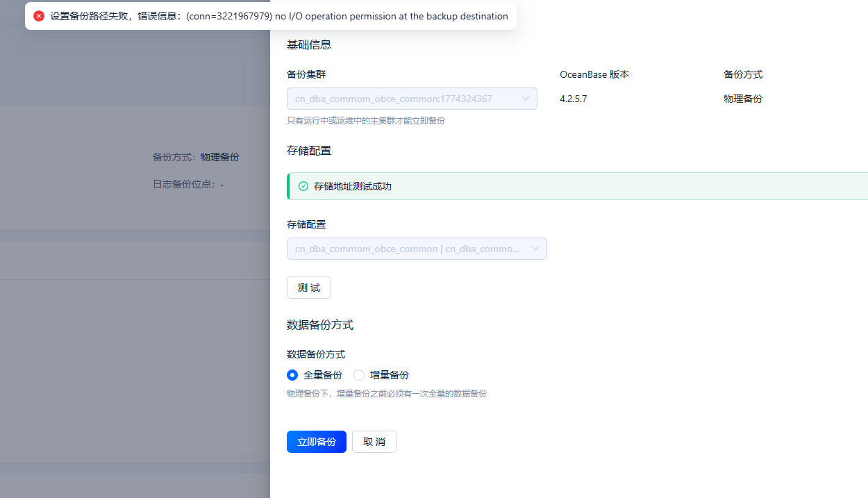This screenshot has width=868, height=498.
Task: Click the 基础信息 section heading
Action: point(309,44)
